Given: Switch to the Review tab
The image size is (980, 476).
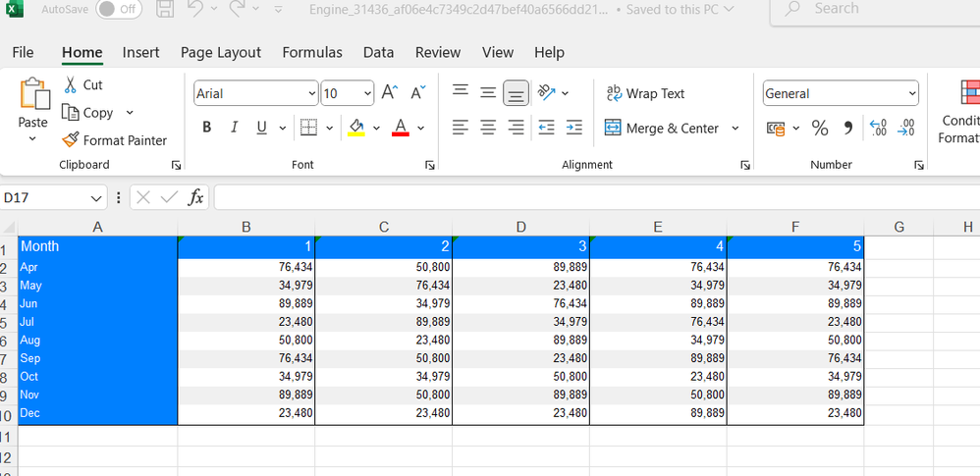Looking at the screenshot, I should click(438, 52).
